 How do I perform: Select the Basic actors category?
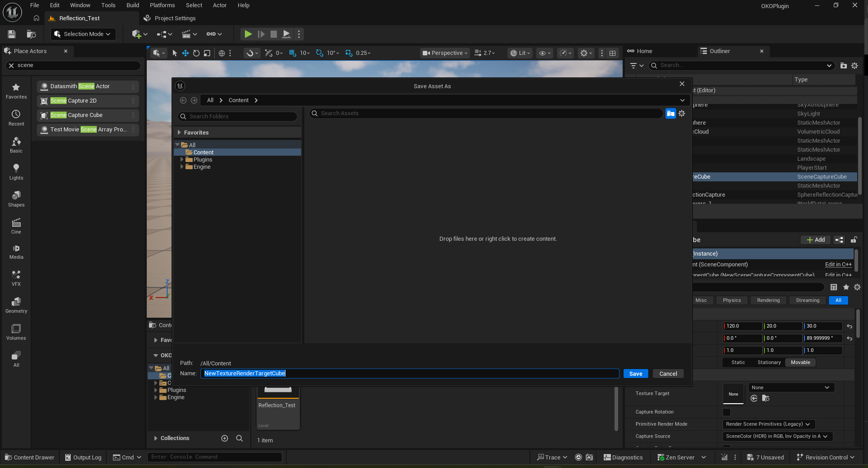[x=16, y=145]
